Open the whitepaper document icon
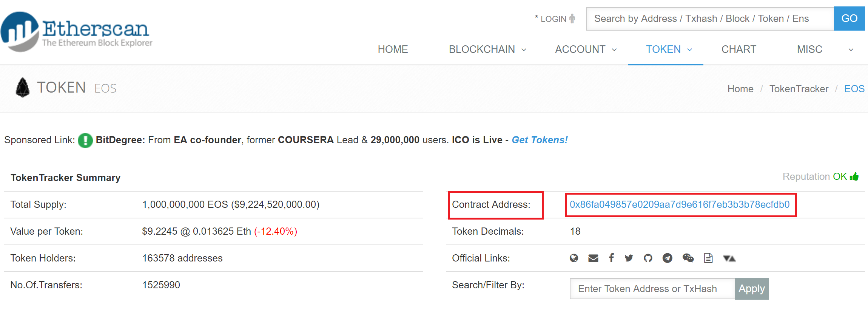Viewport: 868px width, 311px height. coord(708,258)
